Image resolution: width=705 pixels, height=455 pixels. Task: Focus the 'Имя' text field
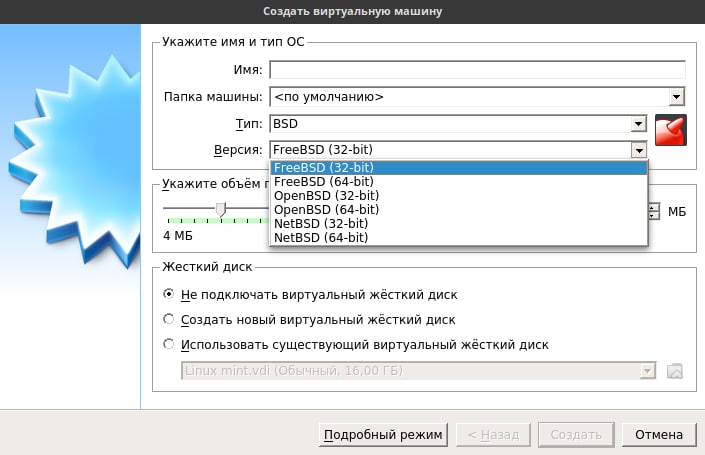click(x=477, y=70)
